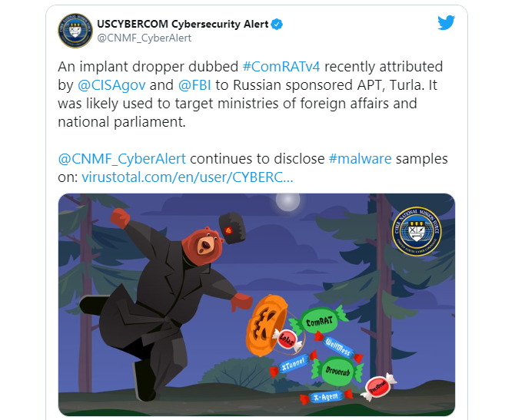This screenshot has height=420, width=525.
Task: Open the #ComRATv4 hashtag
Action: coord(281,67)
